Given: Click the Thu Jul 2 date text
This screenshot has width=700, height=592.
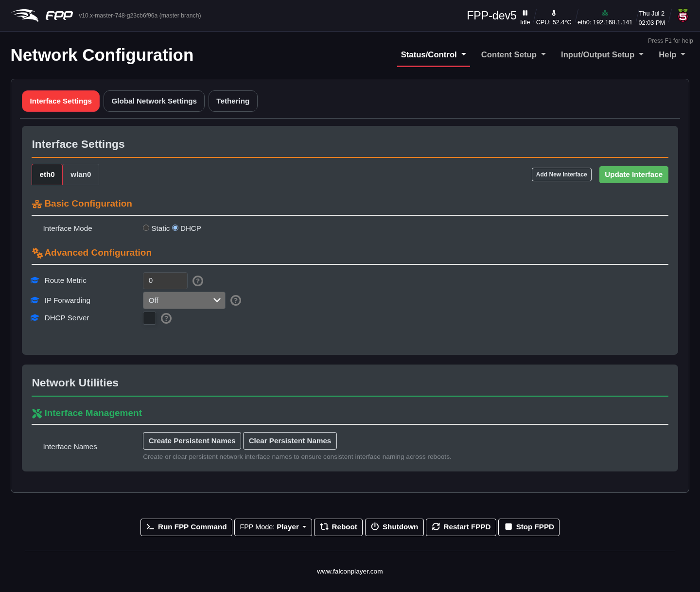Looking at the screenshot, I should pos(652,14).
